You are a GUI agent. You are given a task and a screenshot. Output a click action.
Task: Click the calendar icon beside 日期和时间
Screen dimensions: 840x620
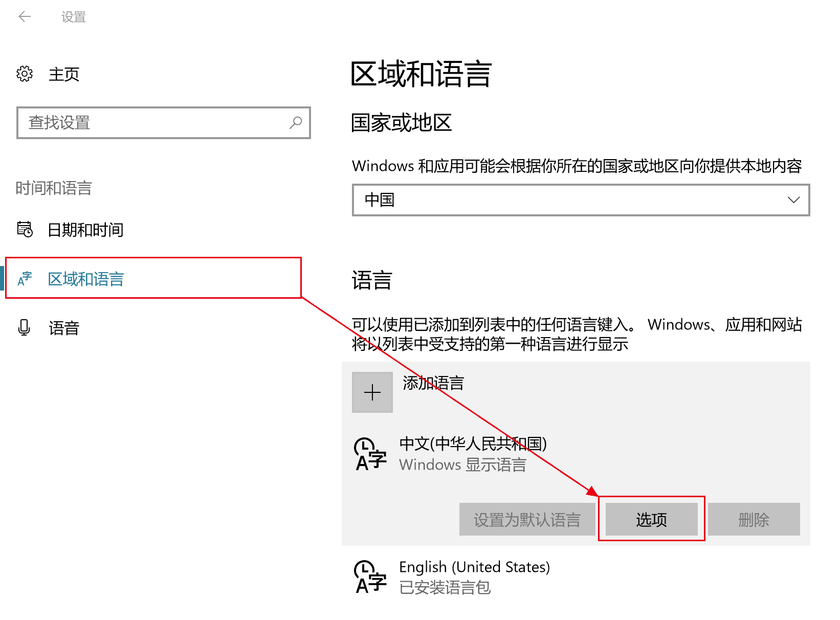coord(24,230)
